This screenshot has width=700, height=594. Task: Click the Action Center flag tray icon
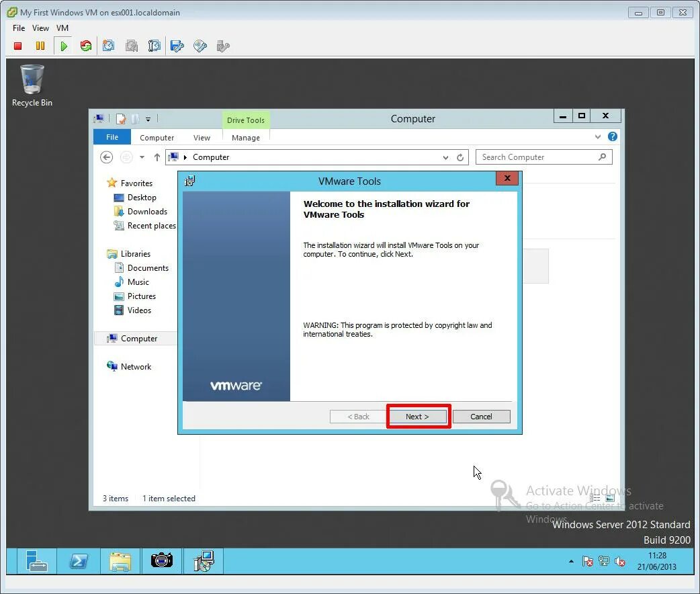(588, 561)
